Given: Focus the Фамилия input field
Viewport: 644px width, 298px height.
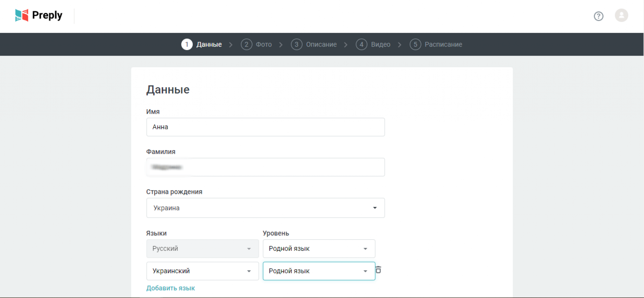Looking at the screenshot, I should click(x=265, y=167).
